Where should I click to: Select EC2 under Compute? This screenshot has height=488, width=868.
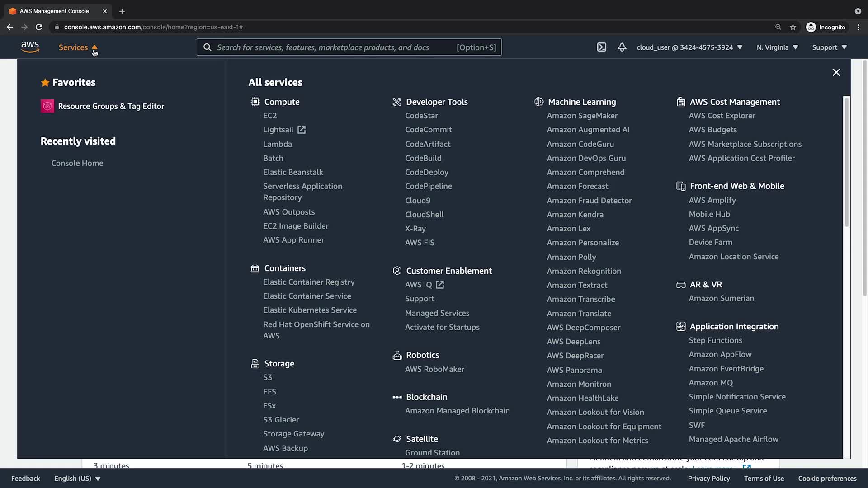(x=270, y=116)
